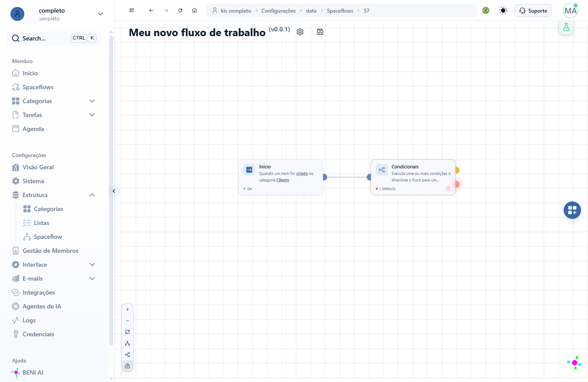Select the Início node arrow icon
This screenshot has height=382, width=588.
click(249, 170)
